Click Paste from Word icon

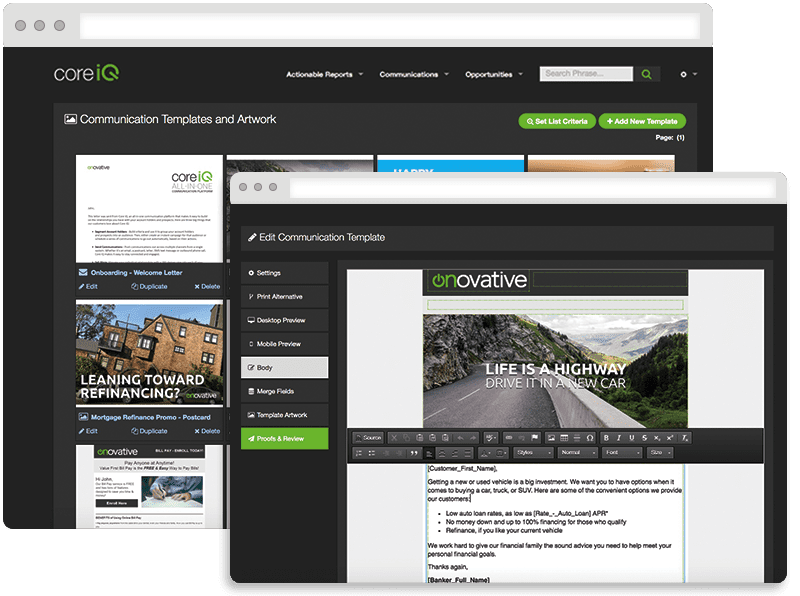coord(445,438)
